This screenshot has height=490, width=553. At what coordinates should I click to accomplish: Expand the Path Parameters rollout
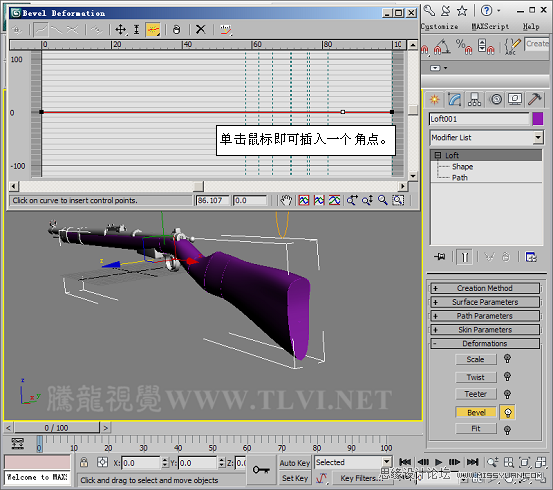tap(485, 316)
